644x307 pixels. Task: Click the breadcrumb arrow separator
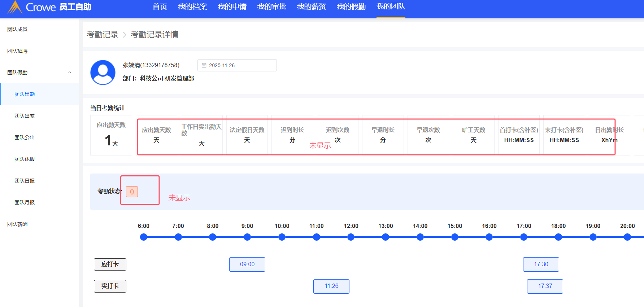pos(125,35)
